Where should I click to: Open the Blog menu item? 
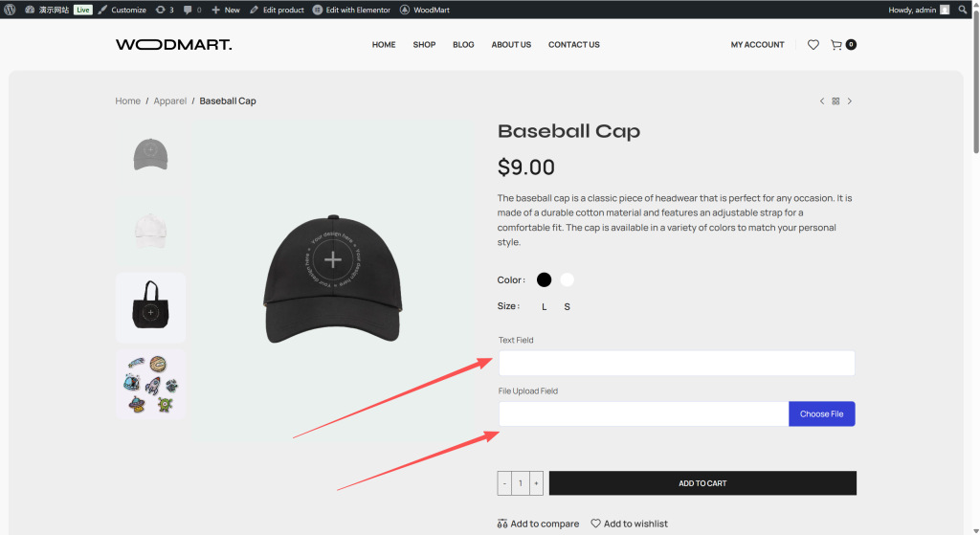(463, 45)
